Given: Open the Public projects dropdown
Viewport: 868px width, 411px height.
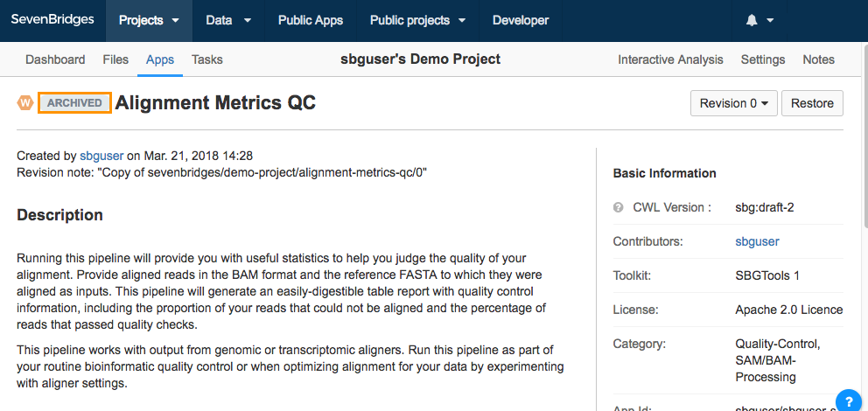Looking at the screenshot, I should click(417, 21).
